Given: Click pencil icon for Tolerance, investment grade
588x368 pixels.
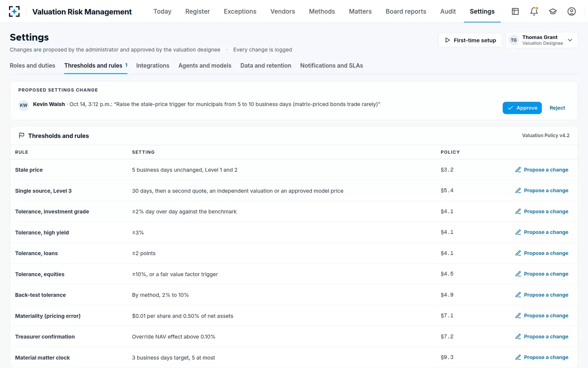Looking at the screenshot, I should coord(518,211).
